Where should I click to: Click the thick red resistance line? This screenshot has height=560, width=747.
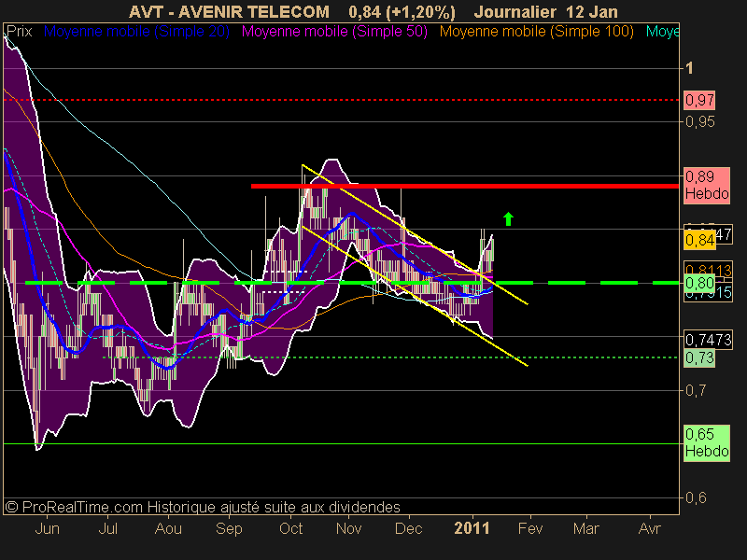click(465, 186)
